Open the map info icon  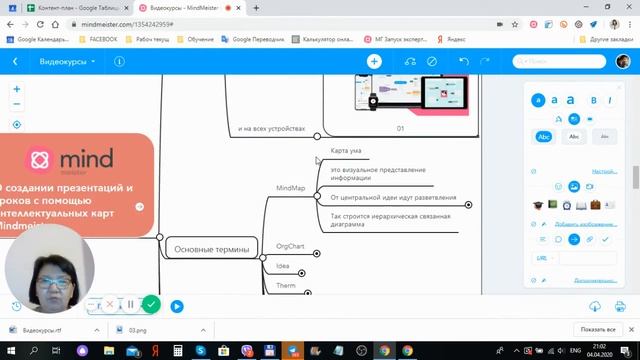coord(119,62)
